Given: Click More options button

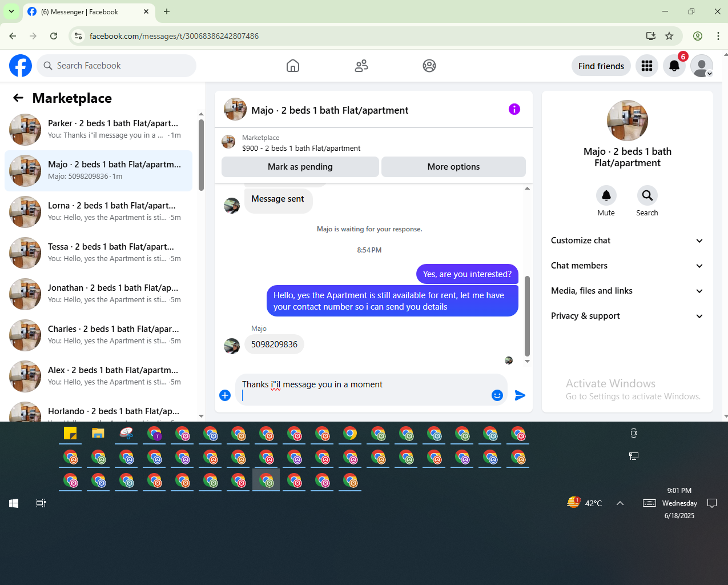Looking at the screenshot, I should 453,167.
